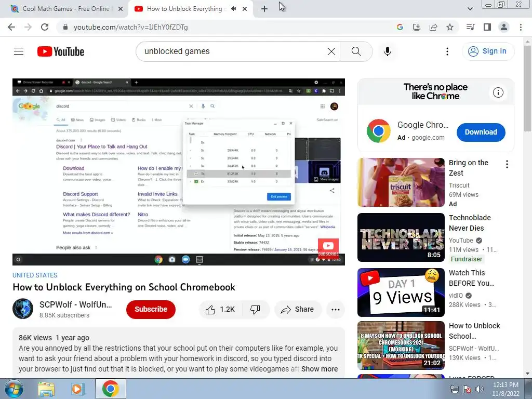
Task: Like the video with thumbs up
Action: [x=220, y=309]
